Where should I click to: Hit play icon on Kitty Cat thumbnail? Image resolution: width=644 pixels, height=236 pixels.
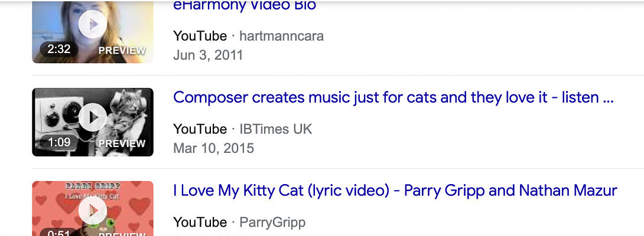[x=93, y=211]
